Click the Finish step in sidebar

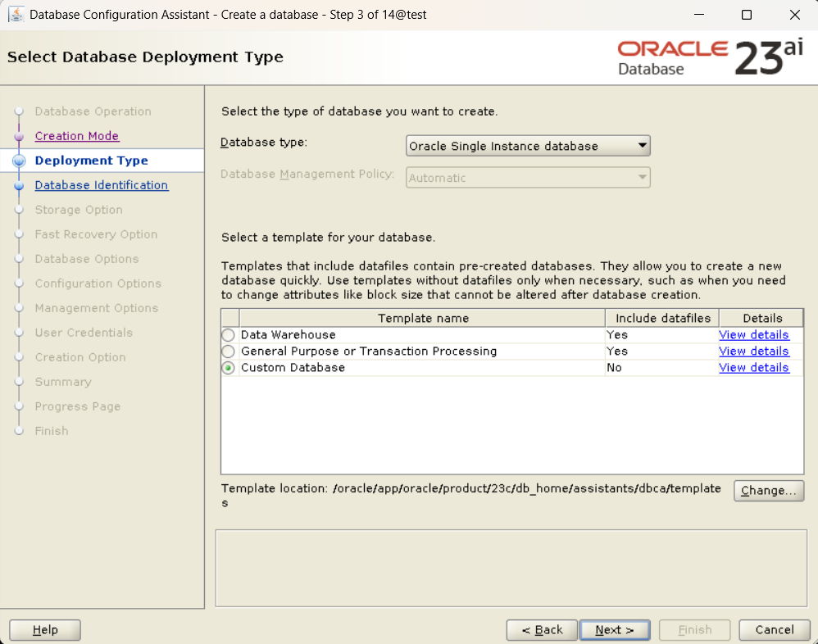pos(52,431)
